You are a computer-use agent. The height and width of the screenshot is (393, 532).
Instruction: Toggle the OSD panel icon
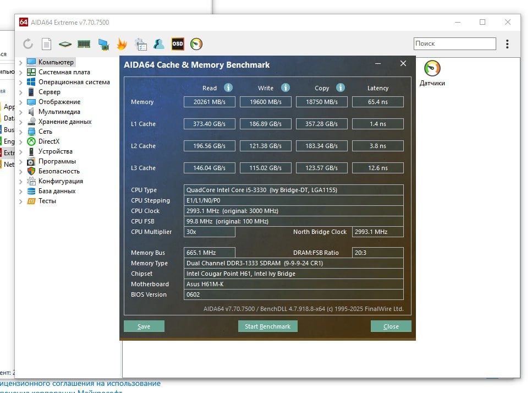(x=178, y=44)
